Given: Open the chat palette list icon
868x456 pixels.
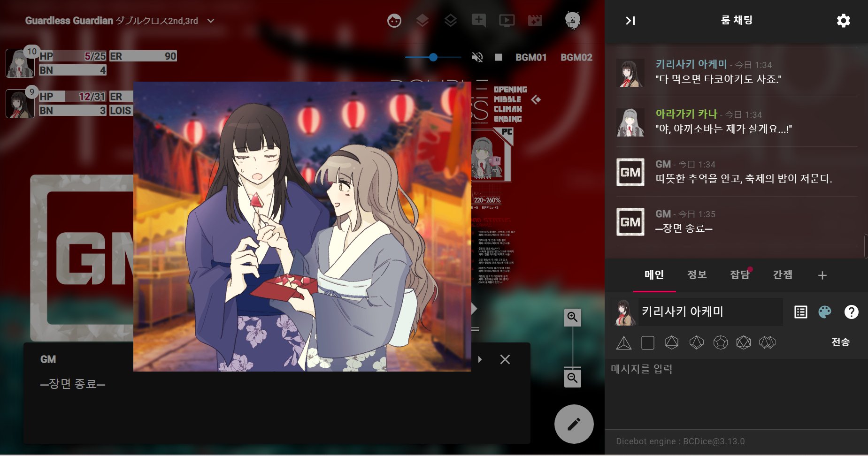Looking at the screenshot, I should click(x=801, y=312).
